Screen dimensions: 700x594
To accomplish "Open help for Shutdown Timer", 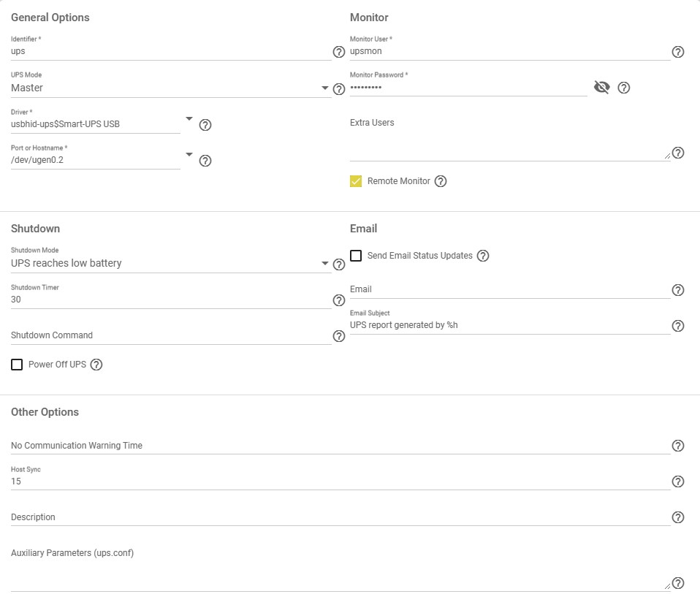I will click(x=339, y=300).
